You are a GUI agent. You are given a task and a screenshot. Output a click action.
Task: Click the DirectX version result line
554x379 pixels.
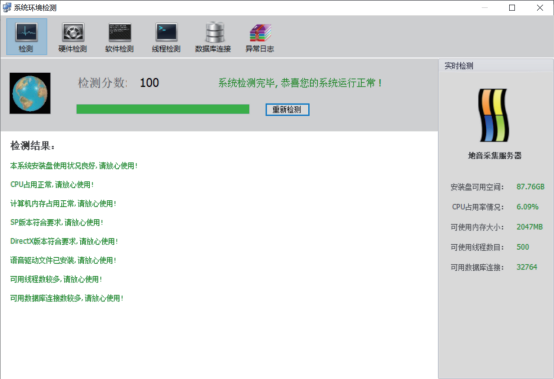pos(64,241)
